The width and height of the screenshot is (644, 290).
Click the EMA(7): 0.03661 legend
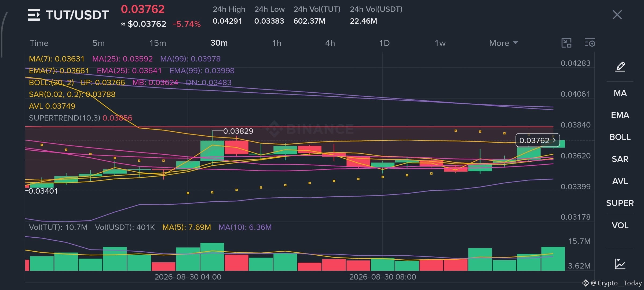point(59,71)
